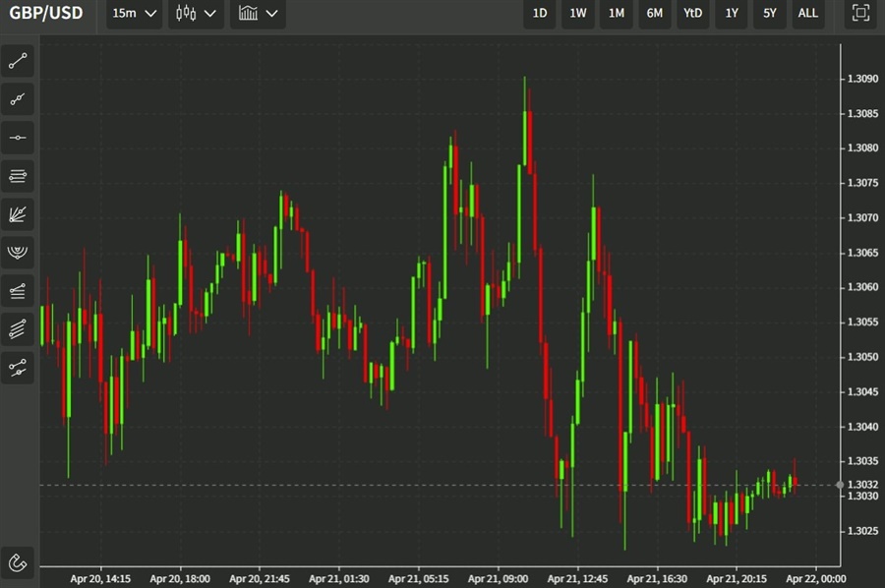The width and height of the screenshot is (885, 588).
Task: Click the Apr 21, 09:00 time label
Action: pos(498,579)
